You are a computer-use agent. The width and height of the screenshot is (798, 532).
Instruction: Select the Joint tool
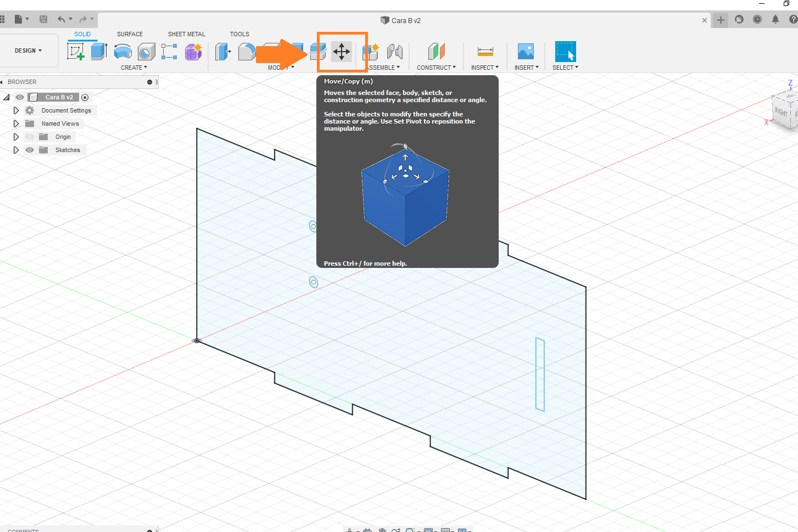tap(394, 52)
